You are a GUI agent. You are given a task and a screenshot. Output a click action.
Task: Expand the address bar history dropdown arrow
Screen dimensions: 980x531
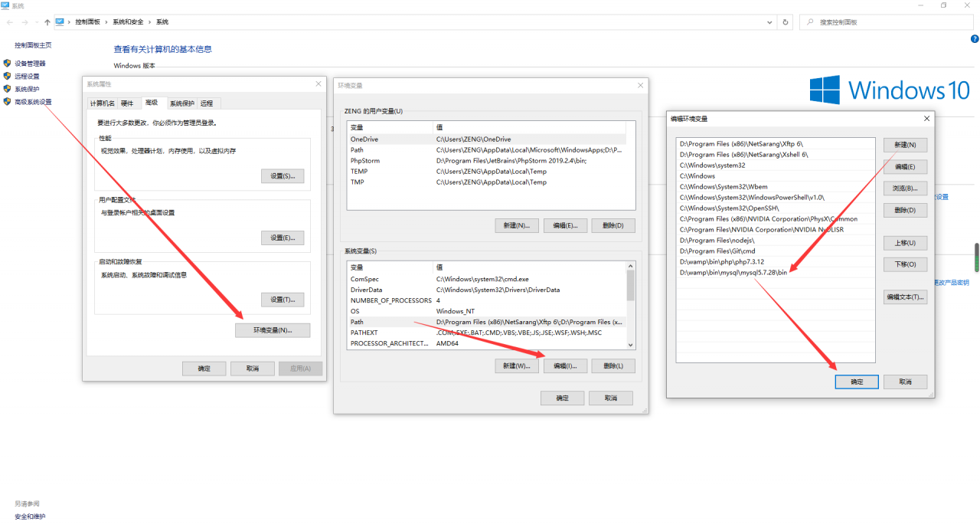click(x=771, y=22)
